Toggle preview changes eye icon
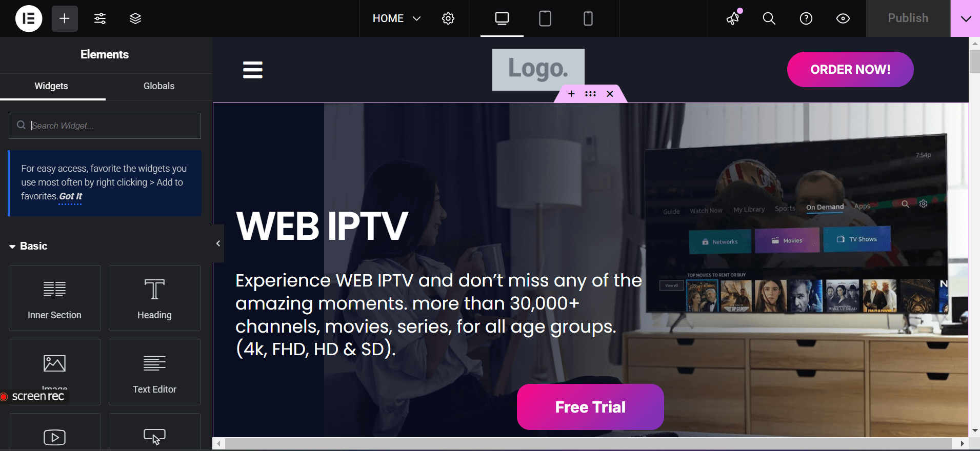This screenshot has width=980, height=451. [x=843, y=18]
